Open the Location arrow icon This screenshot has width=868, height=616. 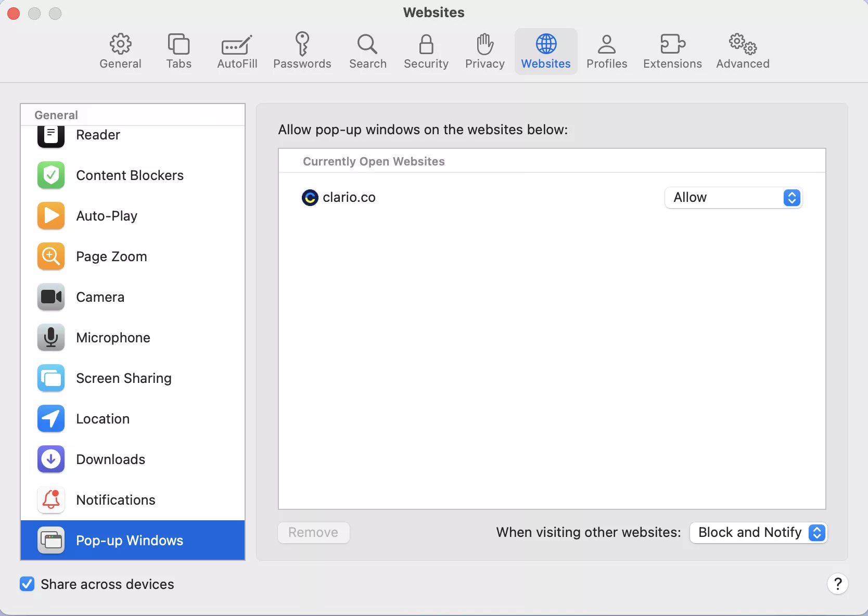(x=51, y=419)
